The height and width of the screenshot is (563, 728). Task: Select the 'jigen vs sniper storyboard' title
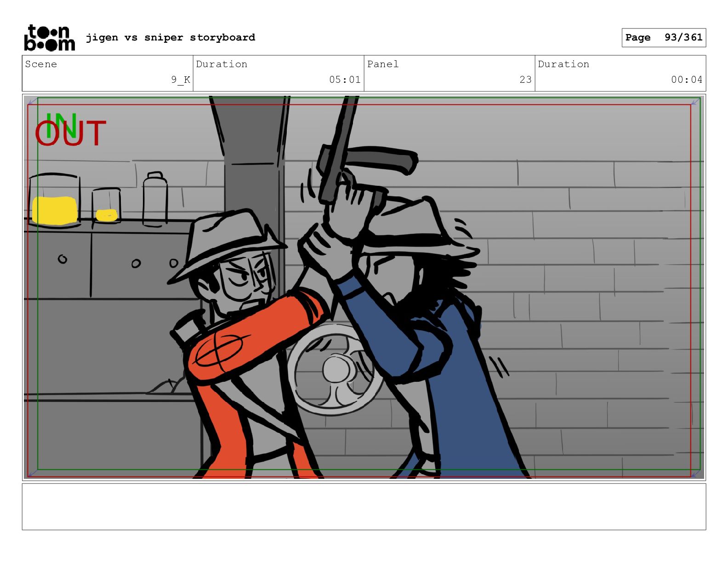[171, 37]
